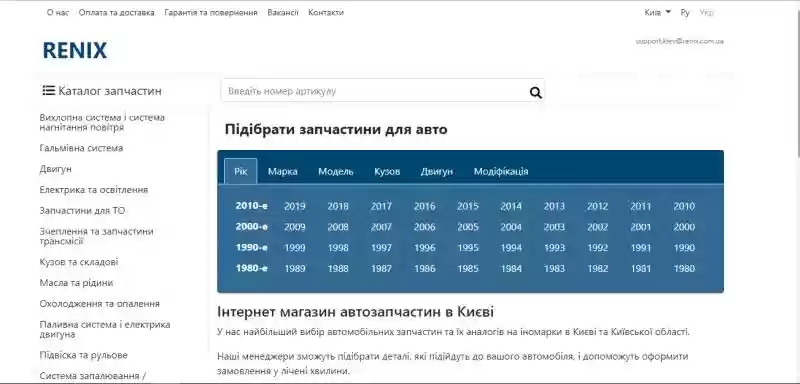
Task: Select year 1980
Action: (684, 269)
